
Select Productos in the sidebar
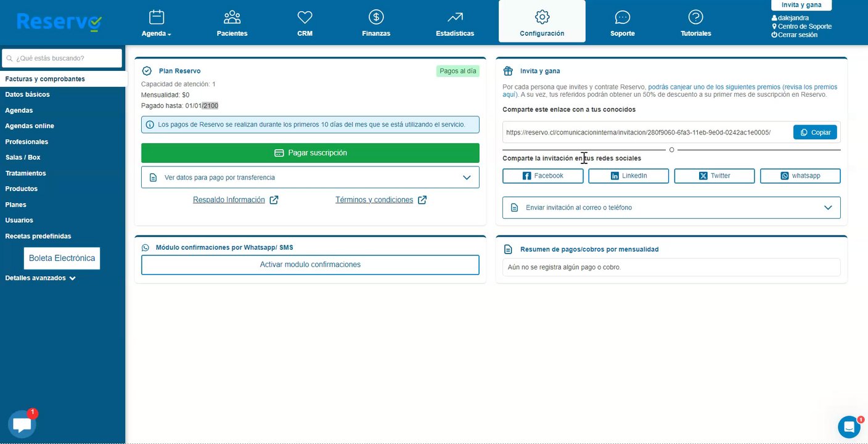(x=22, y=189)
